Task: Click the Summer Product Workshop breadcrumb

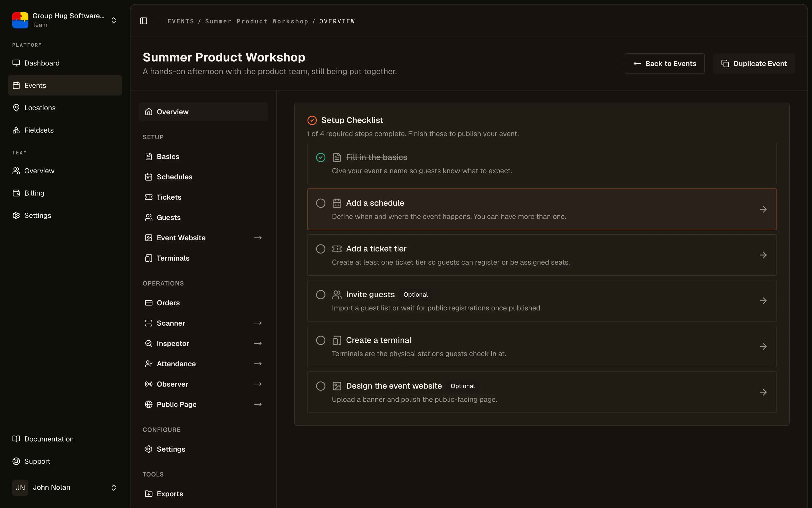Action: pos(257,21)
